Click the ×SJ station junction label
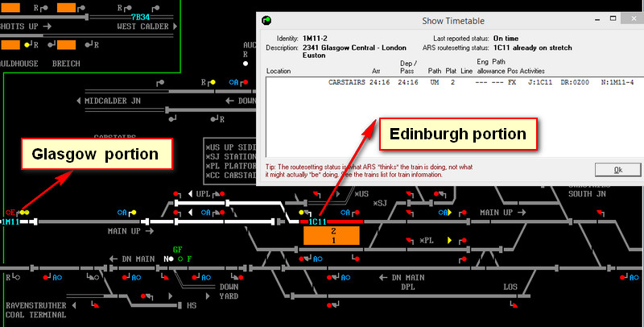 (380, 203)
